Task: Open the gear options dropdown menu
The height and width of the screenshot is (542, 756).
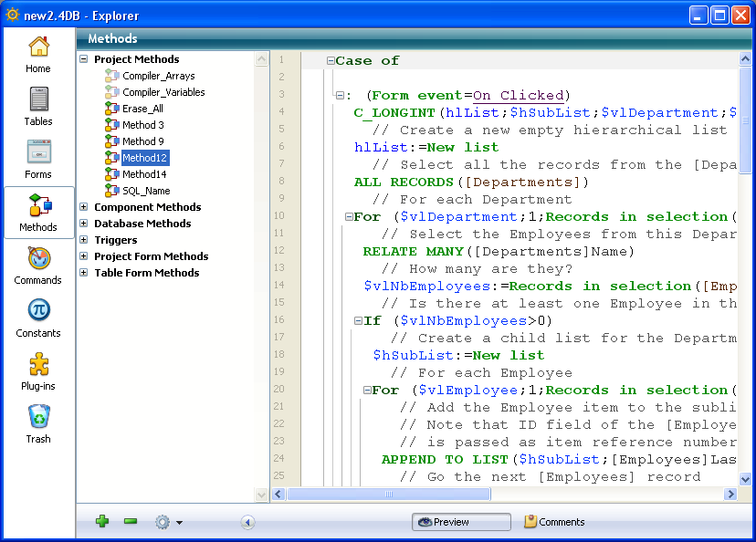Action: point(168,523)
